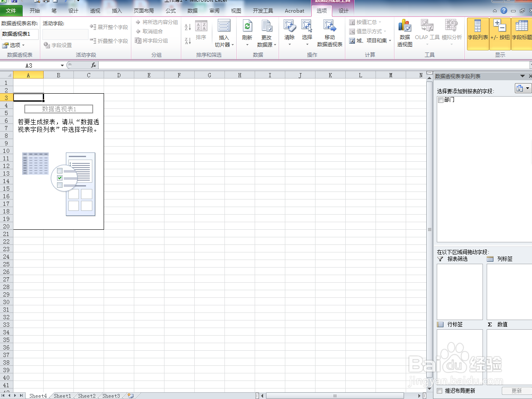This screenshot has height=399, width=532.
Task: Switch to the Home (开始) ribbon tab
Action: click(35, 11)
